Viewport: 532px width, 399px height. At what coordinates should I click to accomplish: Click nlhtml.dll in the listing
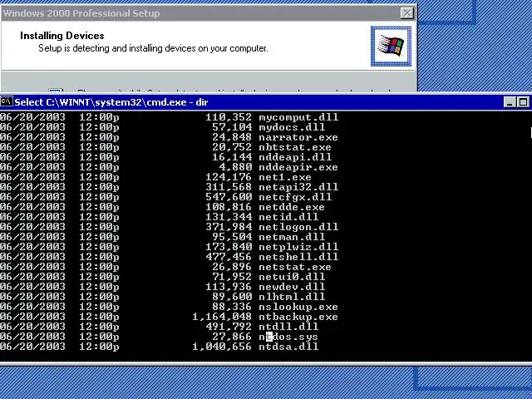(292, 297)
